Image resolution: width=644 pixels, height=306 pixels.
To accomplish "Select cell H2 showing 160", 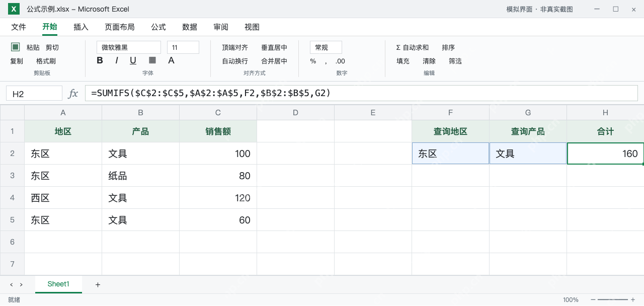I will pos(606,154).
